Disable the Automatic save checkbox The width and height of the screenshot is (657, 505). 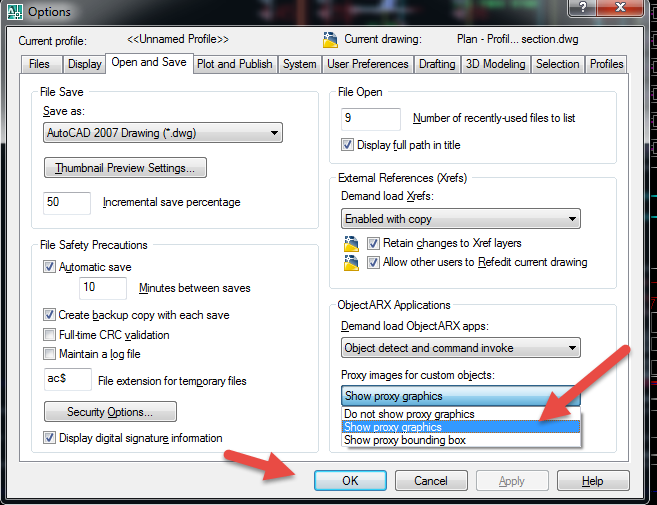[x=50, y=267]
